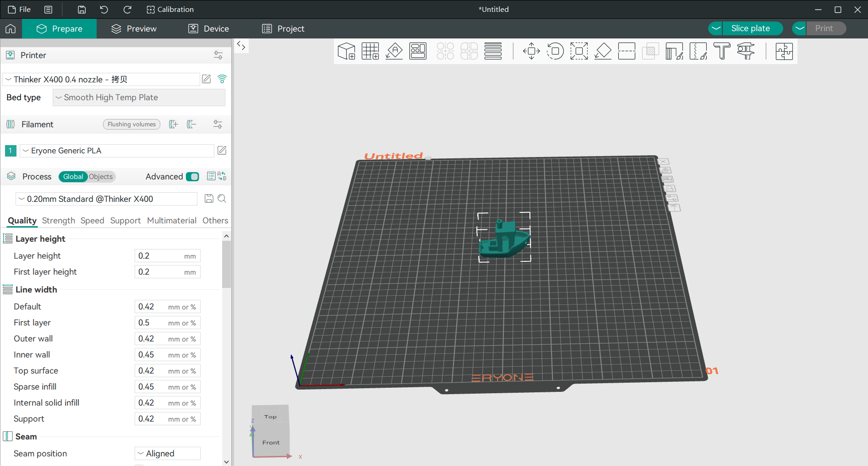Screen dimensions: 868x466
Task: Activate the Cut tool
Action: (x=627, y=51)
